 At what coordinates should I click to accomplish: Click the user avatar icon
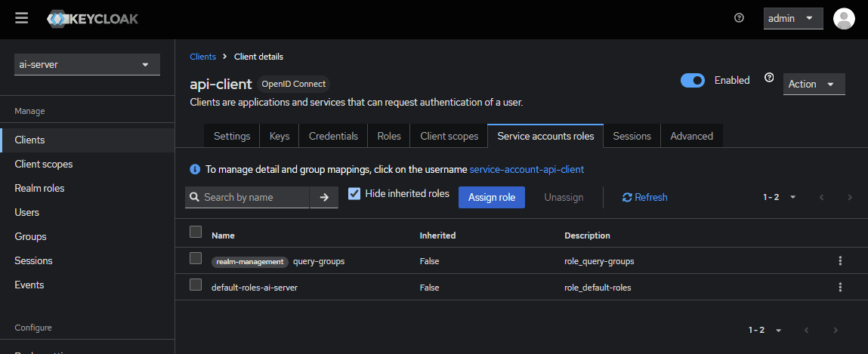[844, 18]
